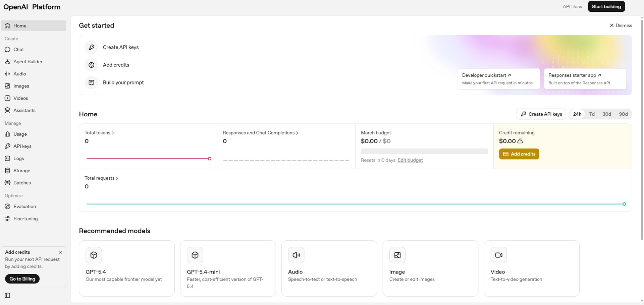
Task: Dismiss the Get started panel
Action: 621,25
